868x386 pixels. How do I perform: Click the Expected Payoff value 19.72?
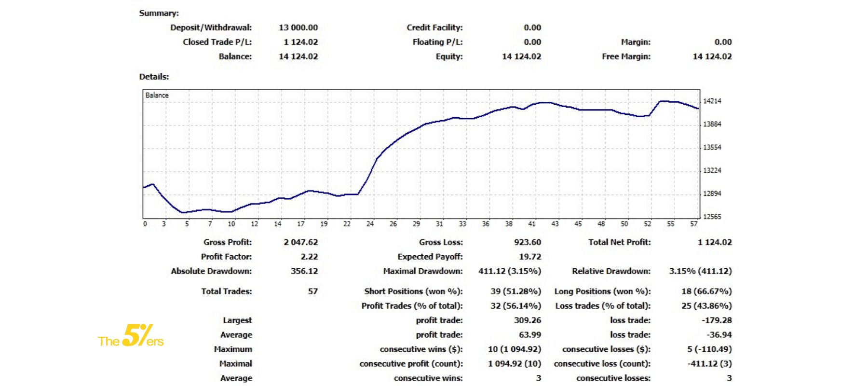pyautogui.click(x=530, y=257)
